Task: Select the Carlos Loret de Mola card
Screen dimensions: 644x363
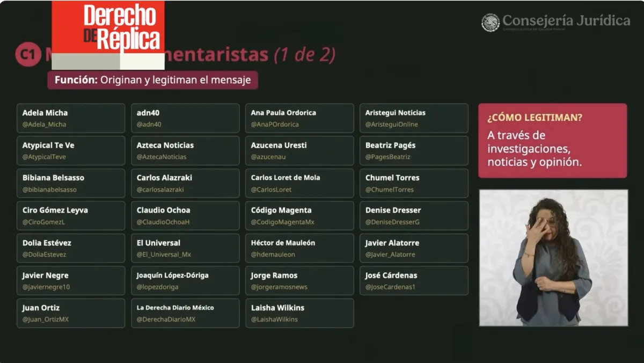Action: 299,183
